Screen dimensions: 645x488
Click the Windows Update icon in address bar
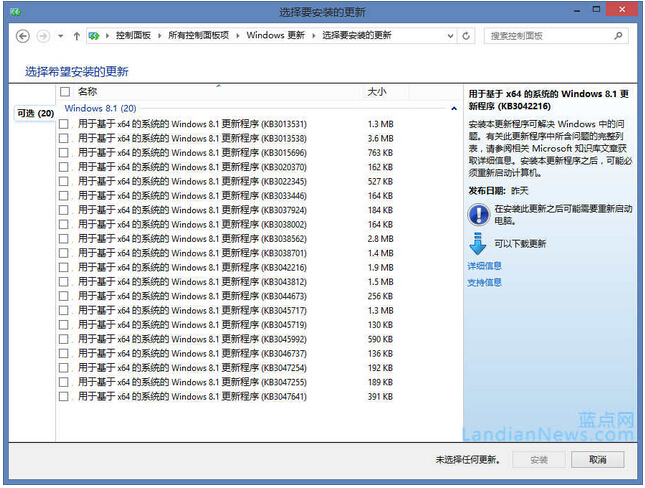[x=94, y=36]
